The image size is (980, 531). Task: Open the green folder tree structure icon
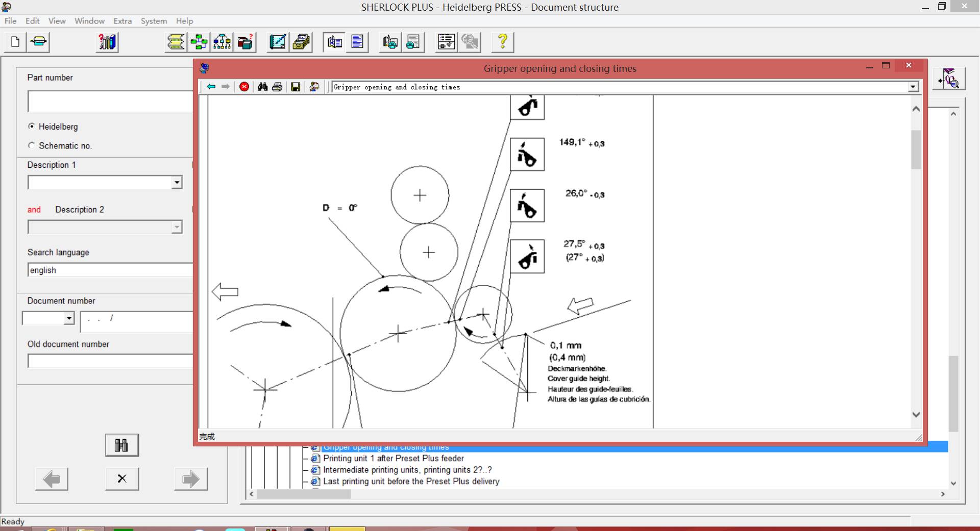click(199, 42)
